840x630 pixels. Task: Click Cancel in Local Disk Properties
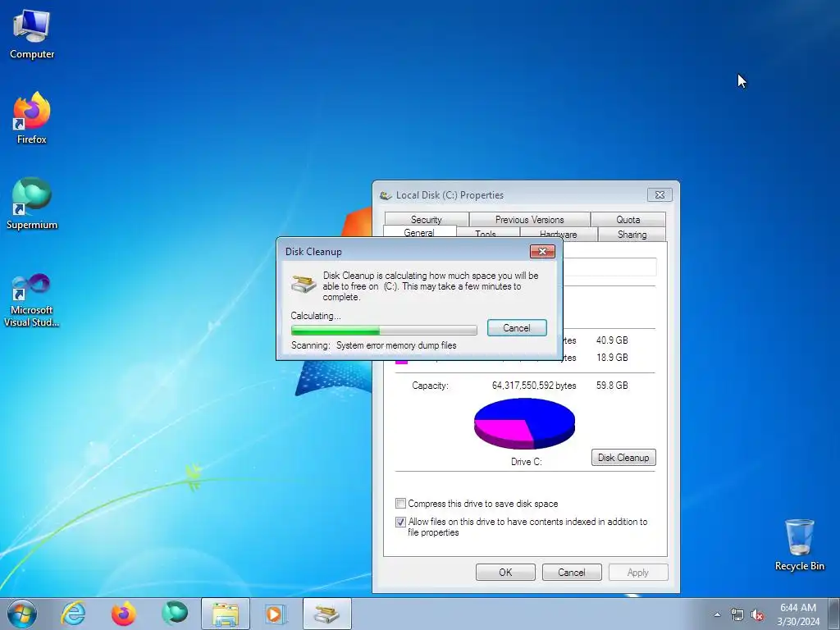coord(572,572)
